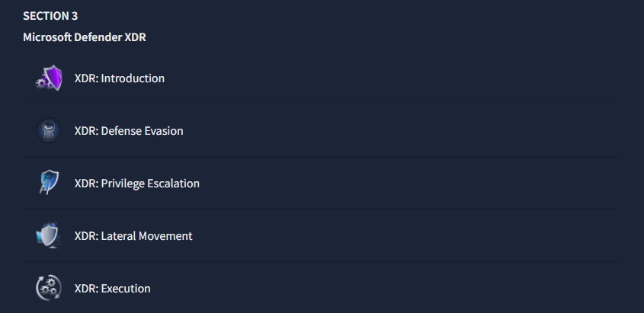Click empty space in the Introduction row
Image resolution: width=644 pixels, height=313 pixels.
coord(390,78)
